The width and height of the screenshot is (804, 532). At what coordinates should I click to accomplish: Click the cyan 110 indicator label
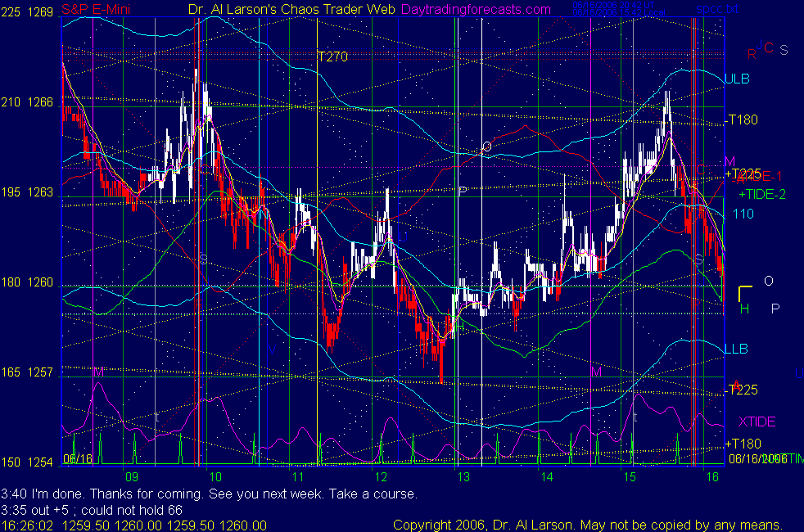click(x=743, y=214)
